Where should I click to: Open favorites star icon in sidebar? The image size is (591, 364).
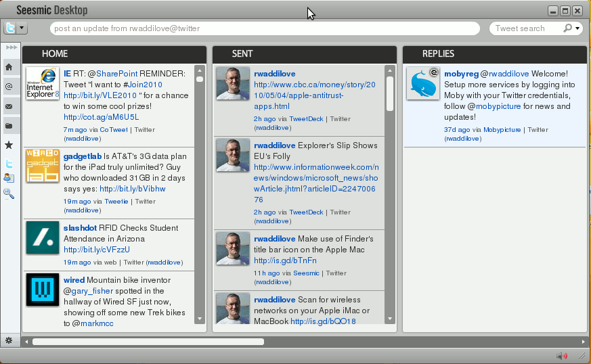pos(9,145)
